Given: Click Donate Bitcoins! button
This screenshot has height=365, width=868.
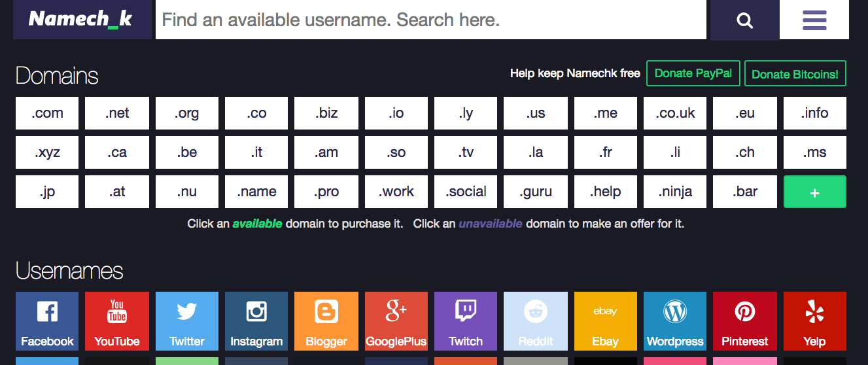Looking at the screenshot, I should (795, 73).
